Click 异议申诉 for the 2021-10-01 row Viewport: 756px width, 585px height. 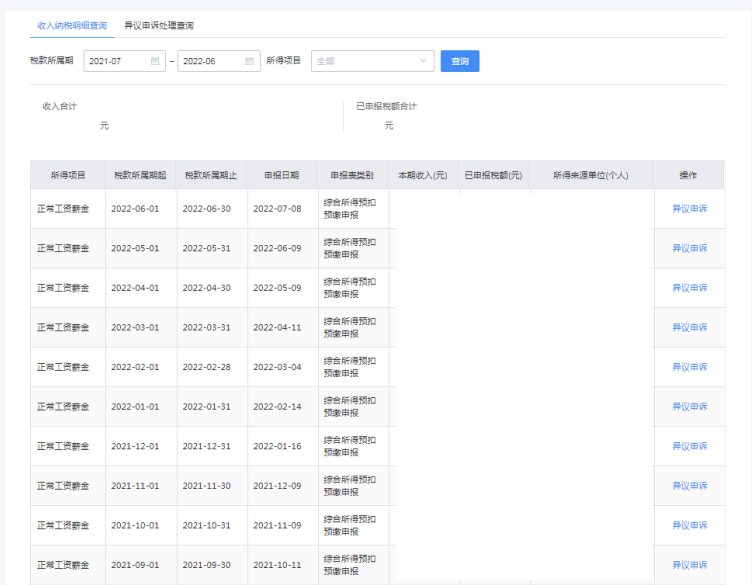click(x=689, y=525)
